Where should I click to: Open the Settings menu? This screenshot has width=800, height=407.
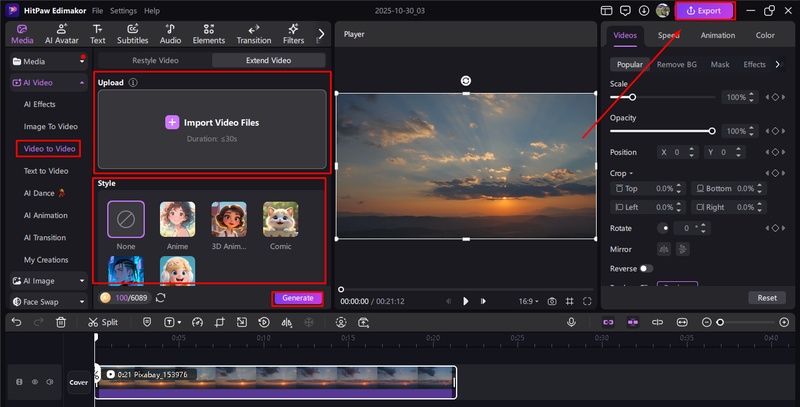point(123,11)
